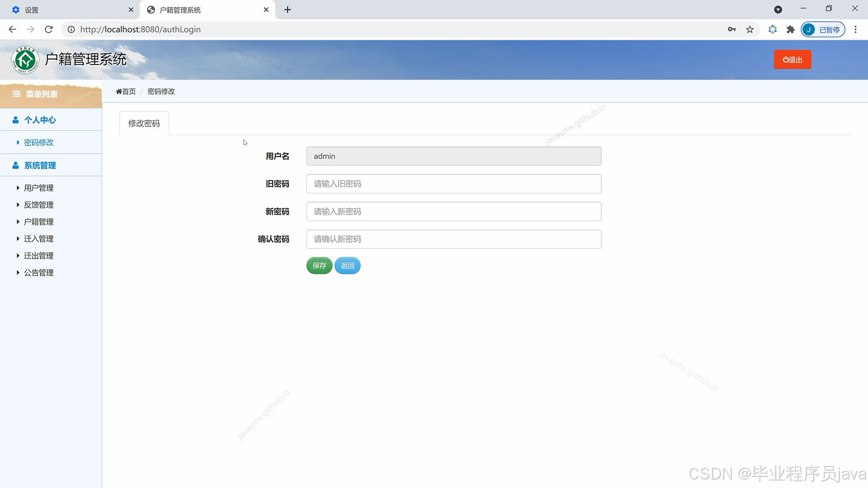The image size is (868, 488).
Task: Log out with the red 退出 button
Action: pos(793,60)
